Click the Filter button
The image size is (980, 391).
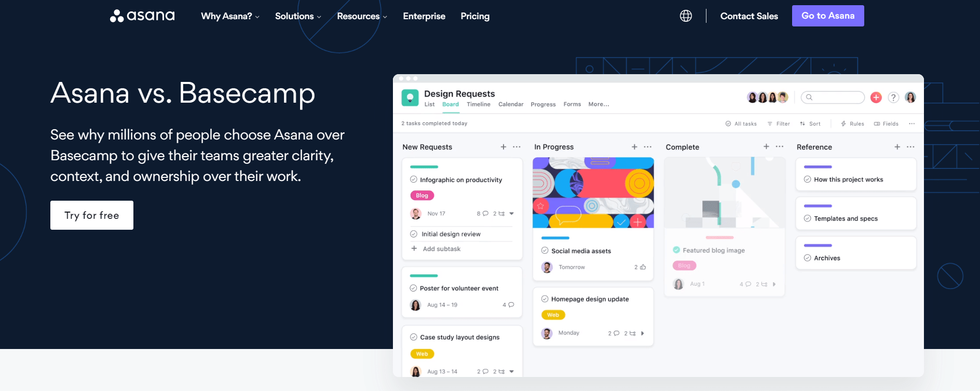[x=779, y=123]
